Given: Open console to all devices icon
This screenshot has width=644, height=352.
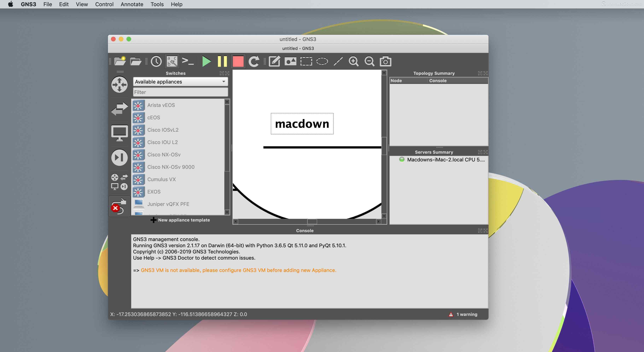Looking at the screenshot, I should coord(188,61).
